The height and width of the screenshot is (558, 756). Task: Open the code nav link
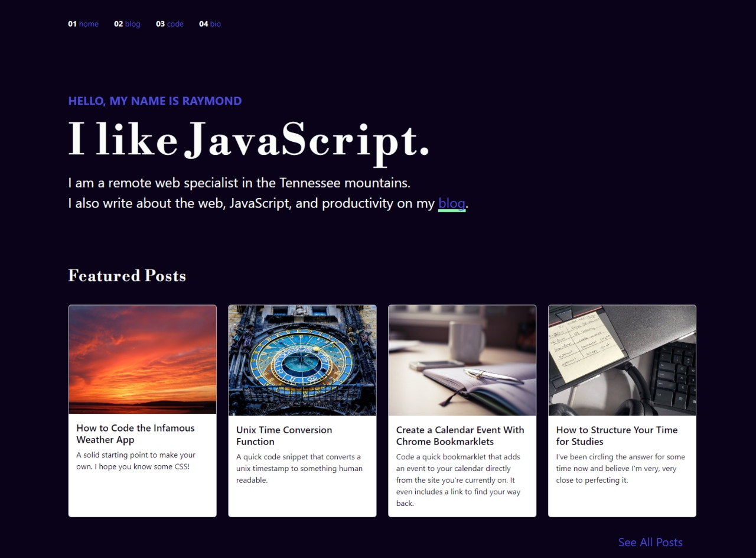[x=175, y=24]
